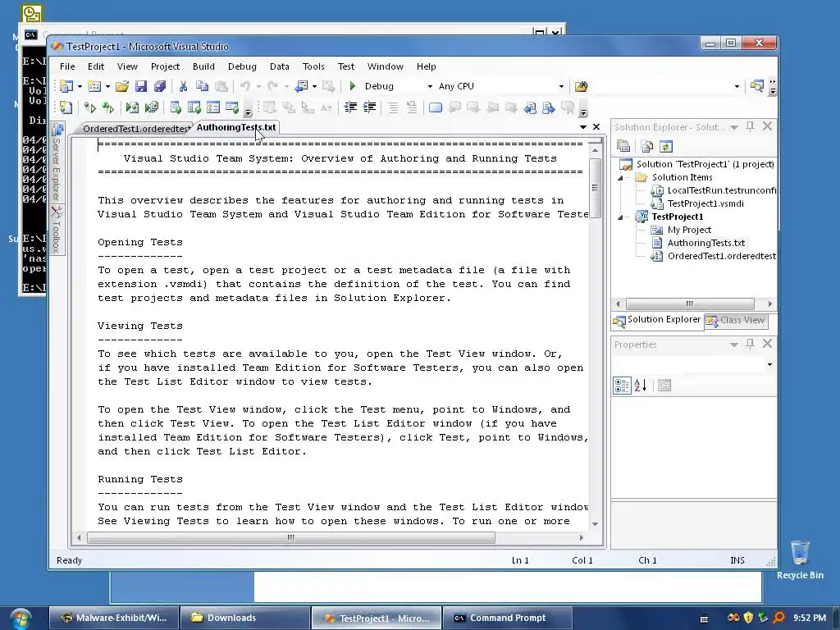Toggle Alphabetical sort in Properties panel
840x630 pixels.
[x=640, y=386]
